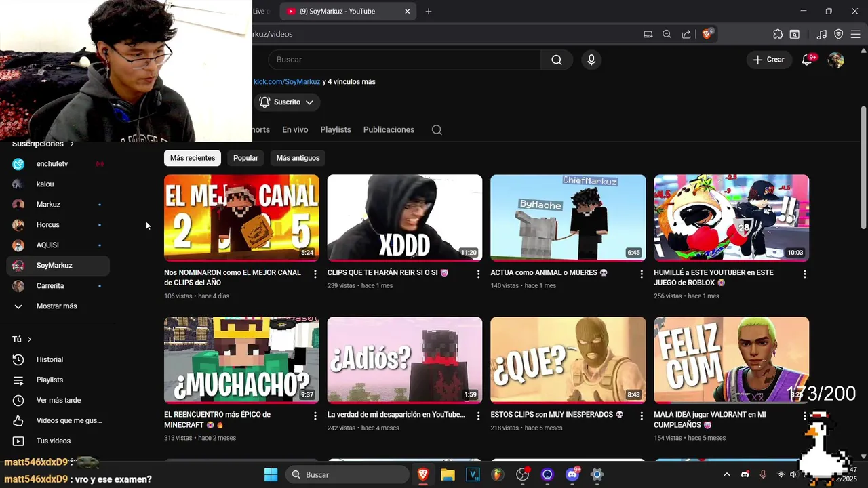Click the zoom-out magnifier icon in address bar
The image size is (868, 488).
tap(667, 34)
